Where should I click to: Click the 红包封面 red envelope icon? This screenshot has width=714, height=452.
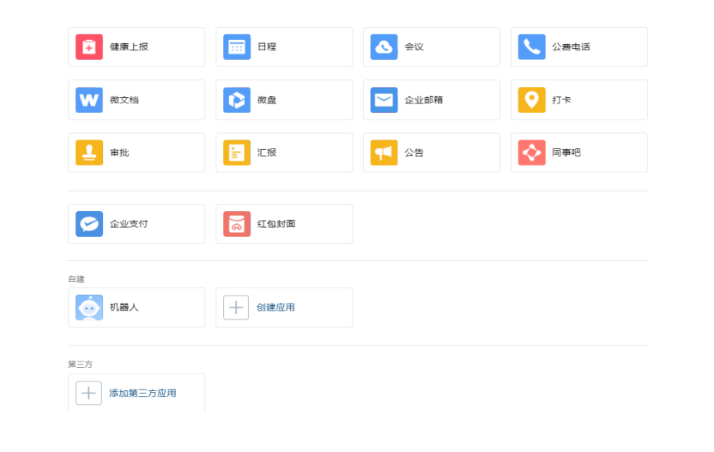click(x=236, y=224)
